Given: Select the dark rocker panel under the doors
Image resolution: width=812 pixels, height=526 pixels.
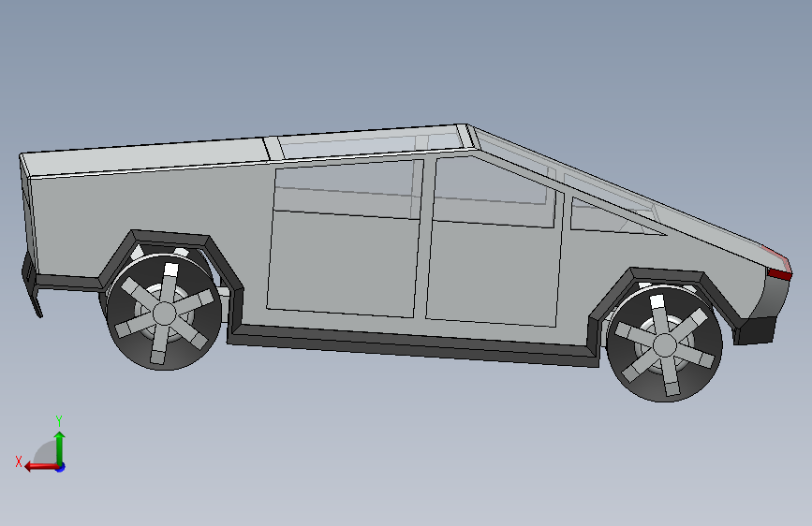Looking at the screenshot, I should 414,346.
